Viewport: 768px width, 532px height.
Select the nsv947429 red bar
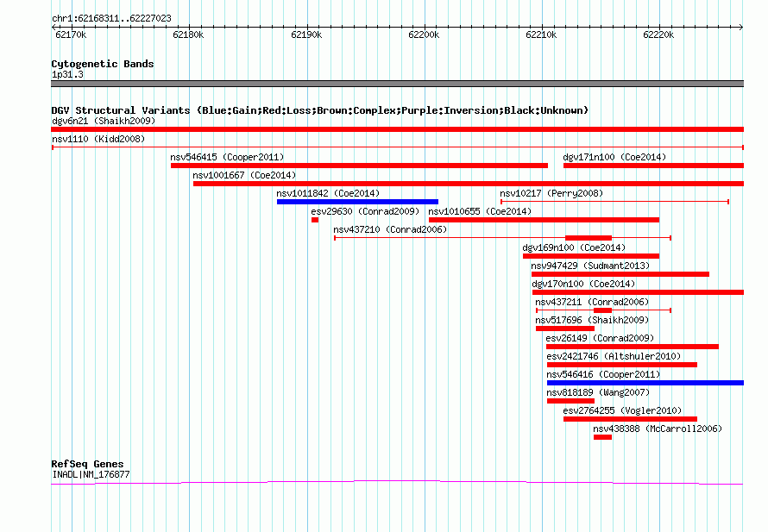pyautogui.click(x=620, y=274)
